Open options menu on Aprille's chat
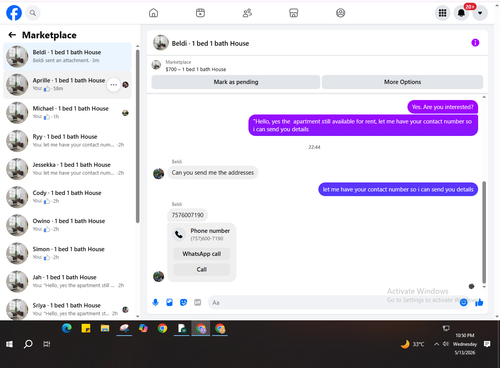Image resolution: width=500 pixels, height=368 pixels. click(113, 85)
